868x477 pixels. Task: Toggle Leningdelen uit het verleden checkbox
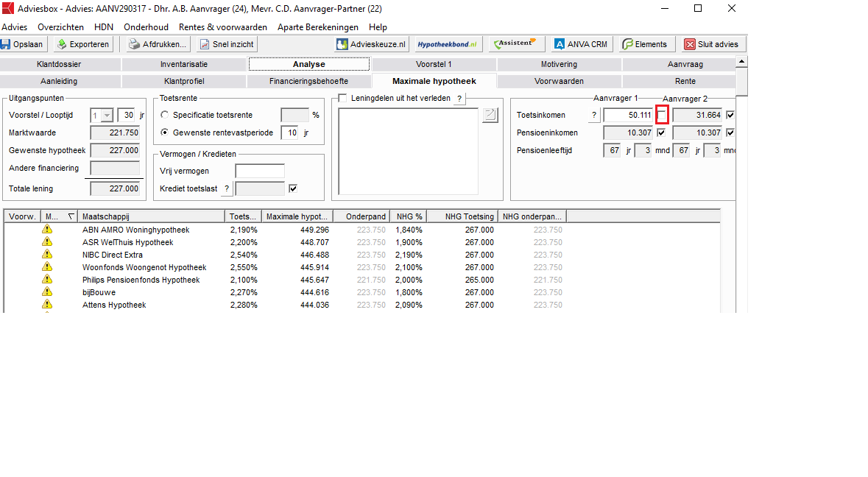[342, 98]
